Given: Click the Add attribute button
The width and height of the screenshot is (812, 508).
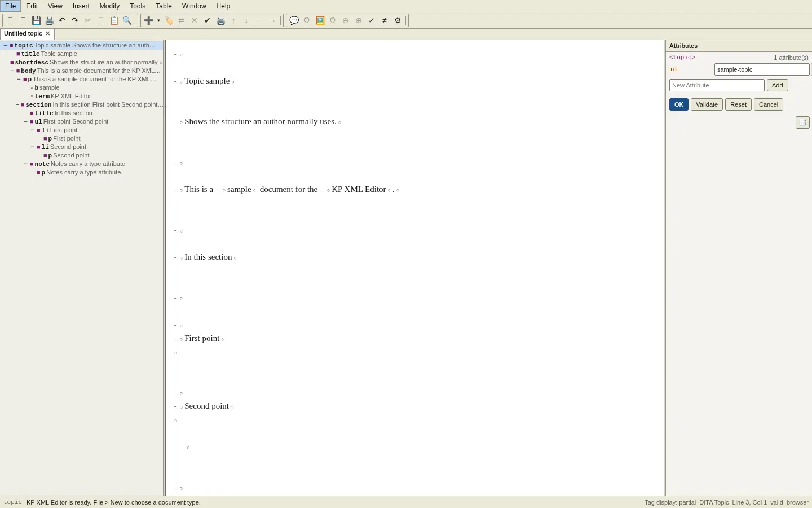Looking at the screenshot, I should 778,85.
